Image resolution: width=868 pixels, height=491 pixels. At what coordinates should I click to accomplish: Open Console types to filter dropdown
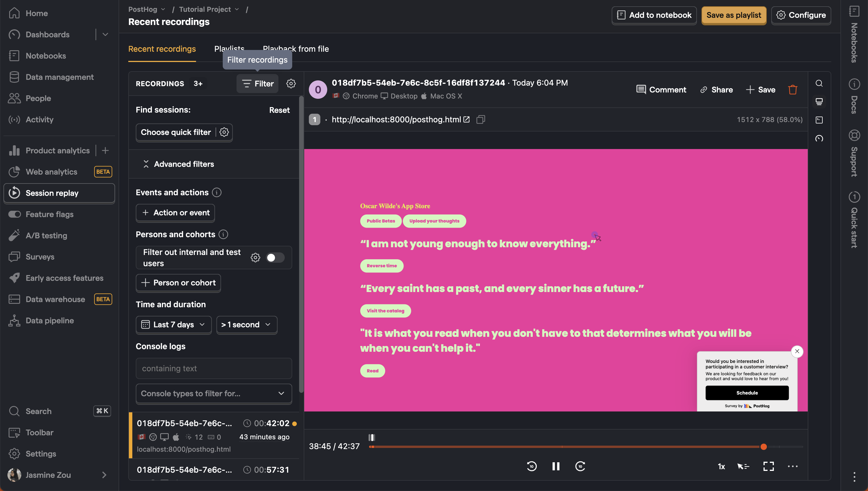click(x=213, y=393)
